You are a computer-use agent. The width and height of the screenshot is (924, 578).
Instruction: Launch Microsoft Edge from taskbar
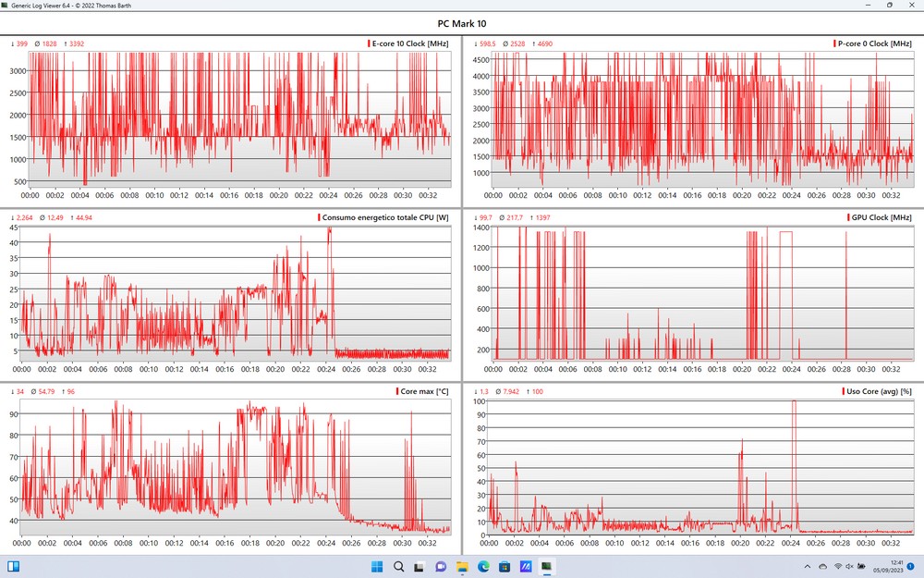483,567
